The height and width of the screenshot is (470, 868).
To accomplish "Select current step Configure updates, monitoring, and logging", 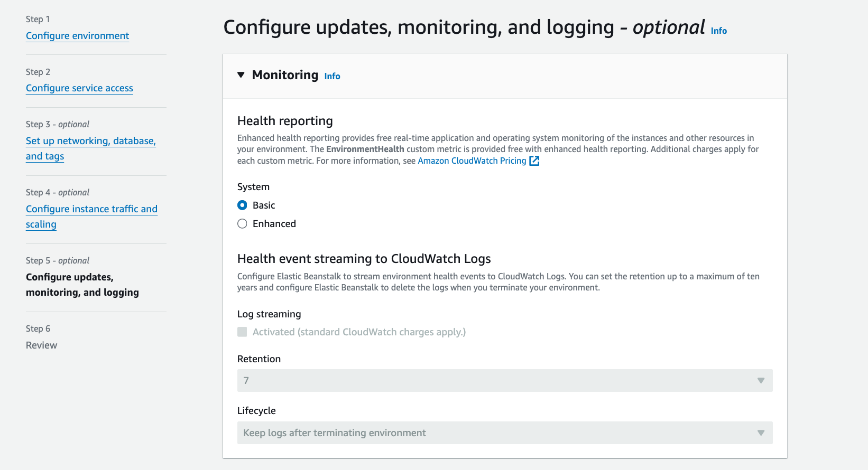I will coord(82,285).
